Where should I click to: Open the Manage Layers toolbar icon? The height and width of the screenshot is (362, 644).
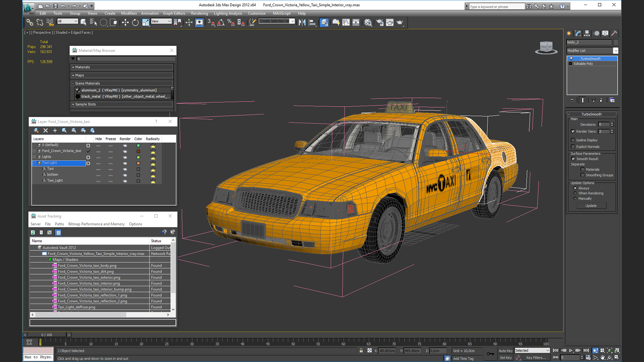324,22
